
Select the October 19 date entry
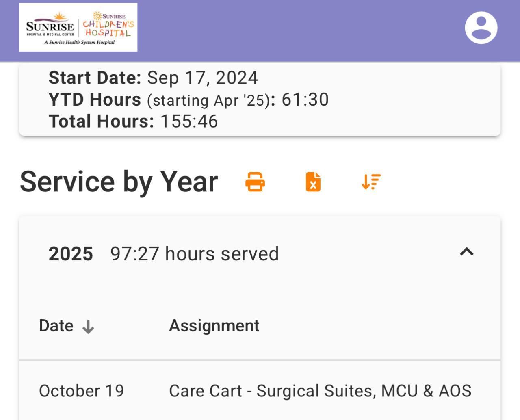pos(81,391)
